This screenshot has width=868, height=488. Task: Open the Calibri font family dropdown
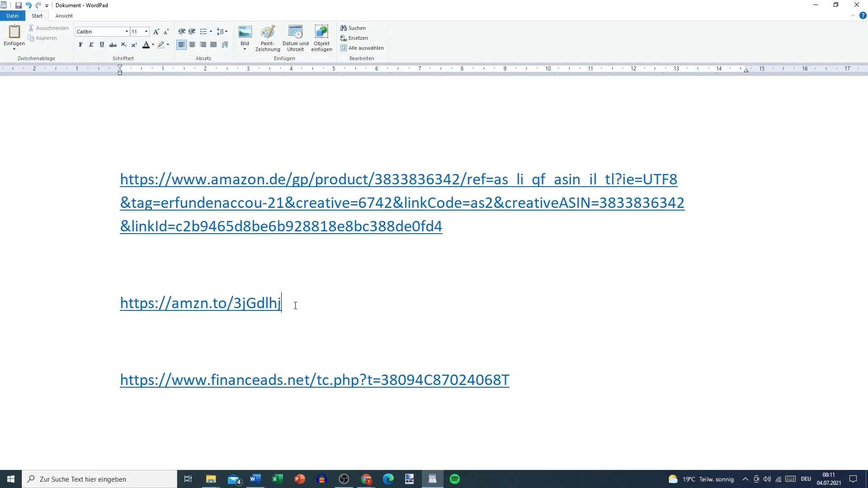(127, 32)
